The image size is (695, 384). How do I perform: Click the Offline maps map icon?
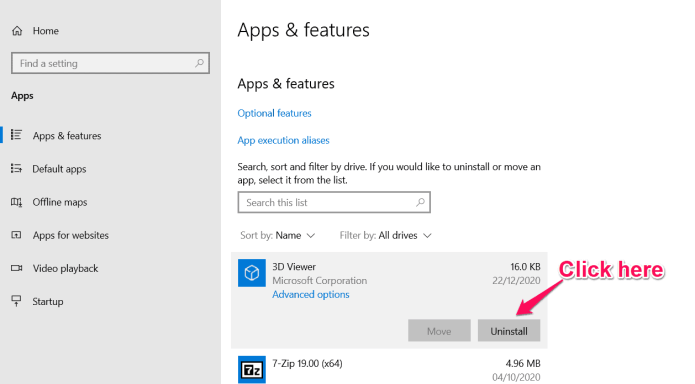coord(16,202)
